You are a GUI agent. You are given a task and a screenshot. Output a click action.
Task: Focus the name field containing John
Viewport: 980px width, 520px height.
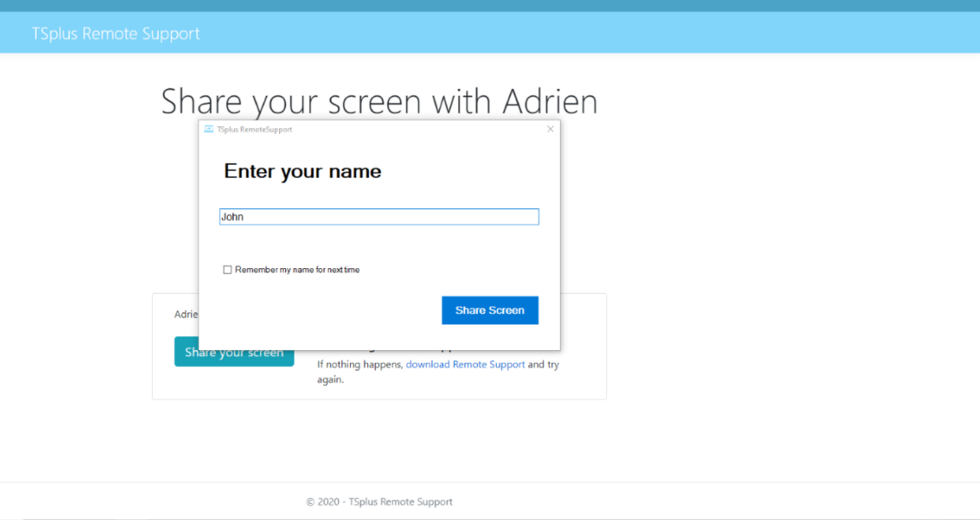[x=379, y=217]
